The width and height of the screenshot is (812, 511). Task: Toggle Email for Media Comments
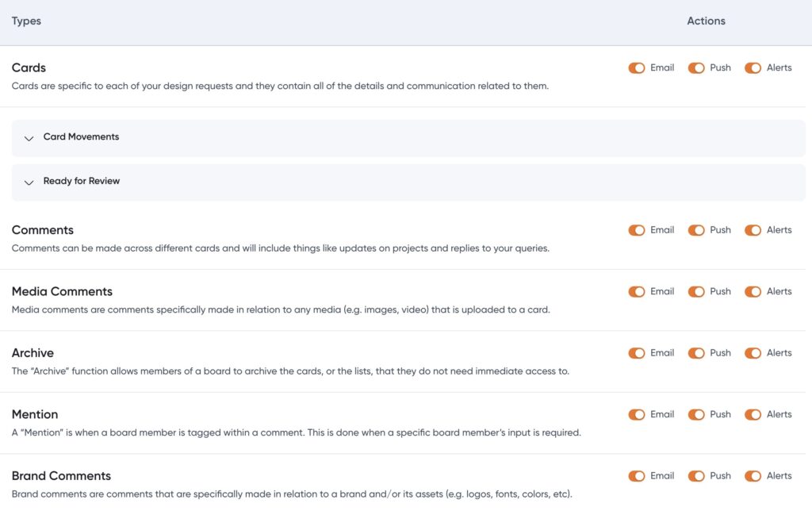tap(637, 292)
